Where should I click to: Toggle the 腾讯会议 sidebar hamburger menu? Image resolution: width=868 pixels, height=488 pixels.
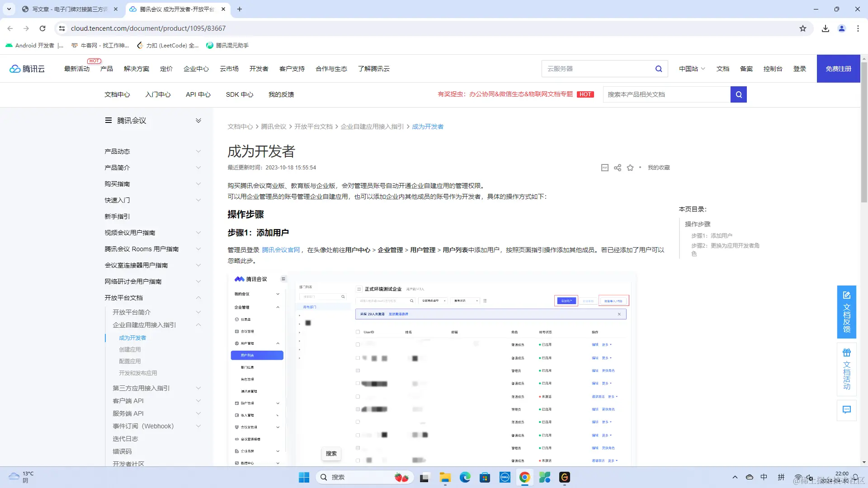[x=108, y=120]
